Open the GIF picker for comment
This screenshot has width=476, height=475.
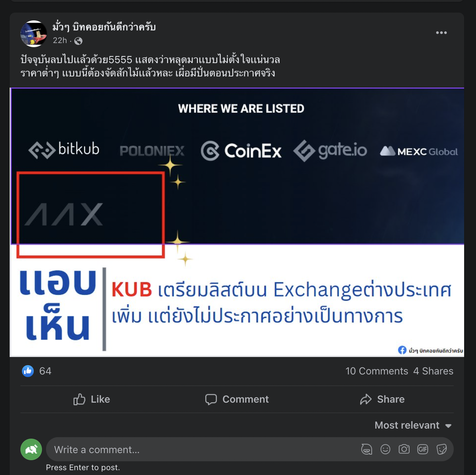(x=423, y=449)
